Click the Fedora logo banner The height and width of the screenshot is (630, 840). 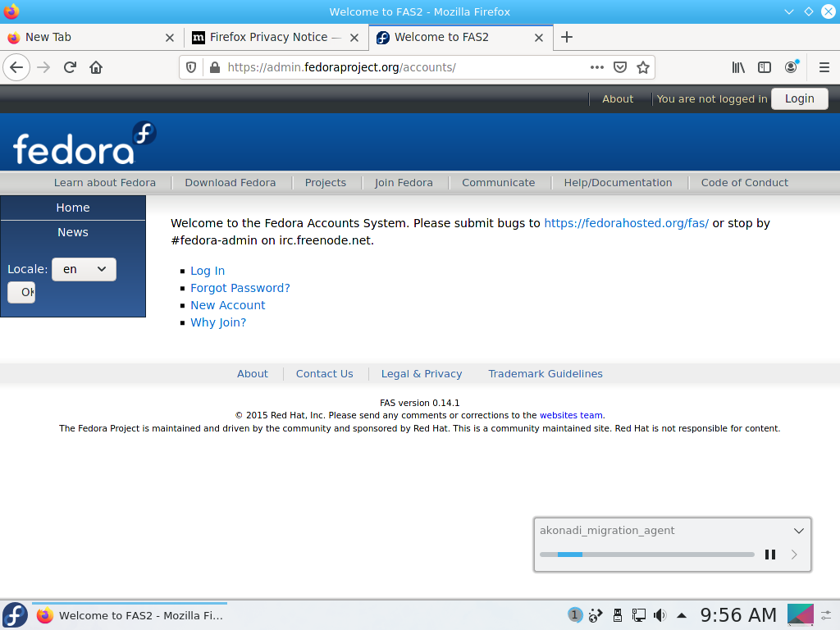pyautogui.click(x=84, y=143)
